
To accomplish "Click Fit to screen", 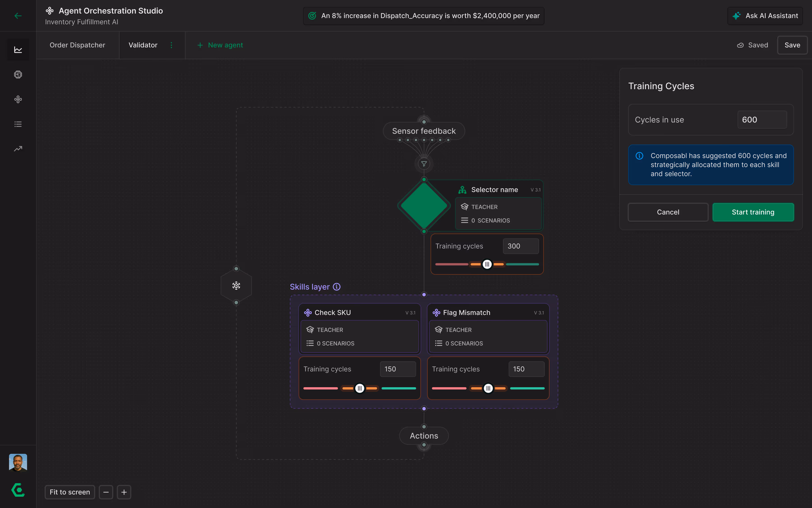I will pos(70,492).
